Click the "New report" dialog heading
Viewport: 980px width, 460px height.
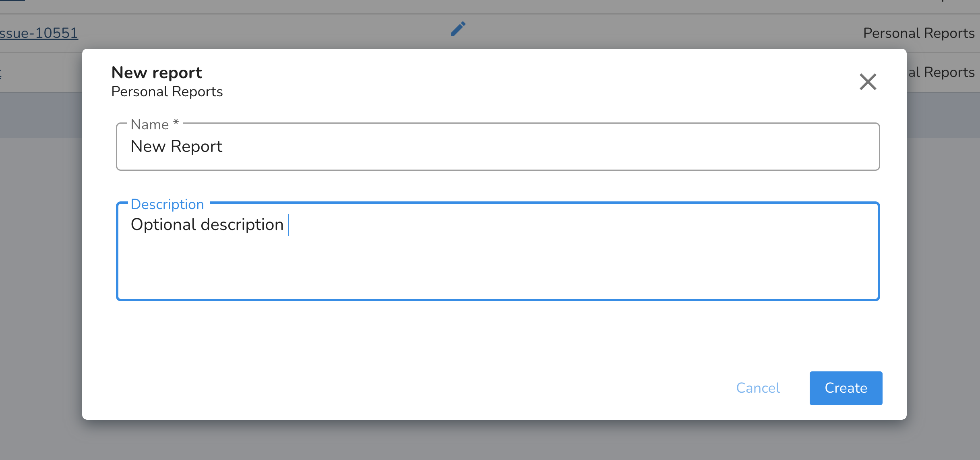click(x=157, y=73)
